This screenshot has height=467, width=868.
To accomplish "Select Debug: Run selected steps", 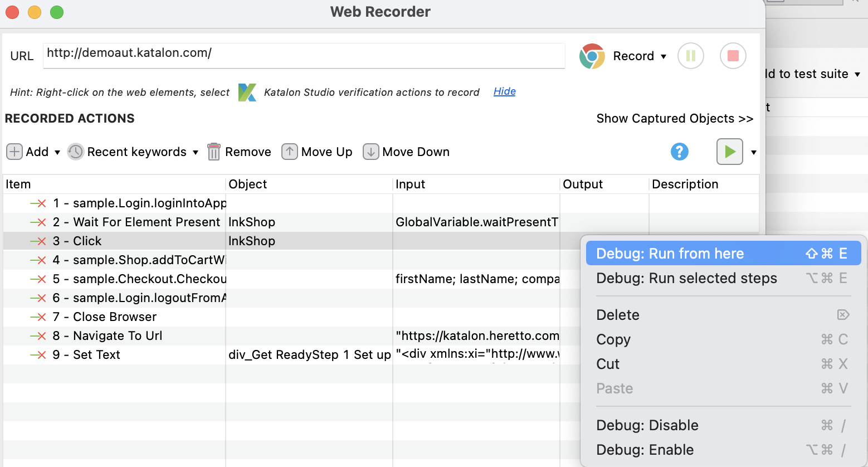I will [x=686, y=278].
